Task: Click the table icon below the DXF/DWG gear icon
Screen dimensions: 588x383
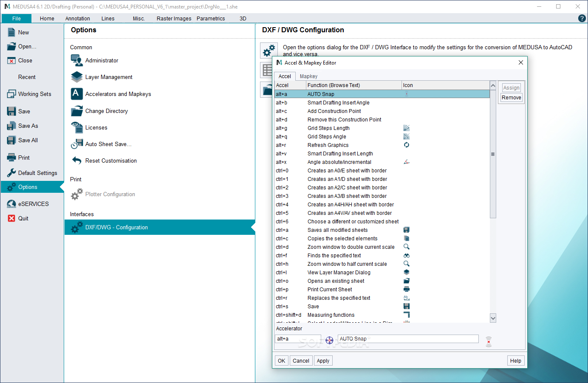Action: tap(266, 70)
